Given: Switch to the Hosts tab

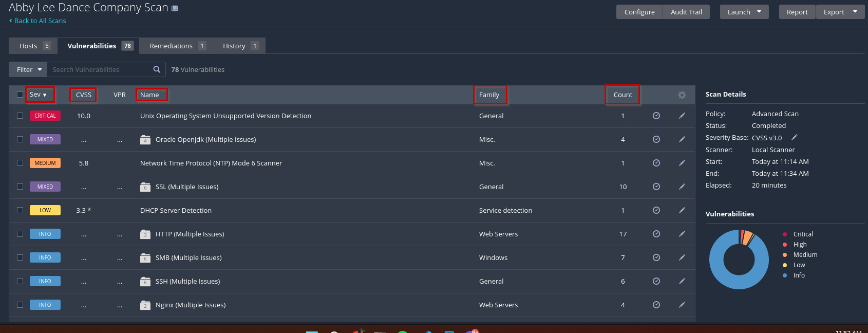Looking at the screenshot, I should [33, 46].
